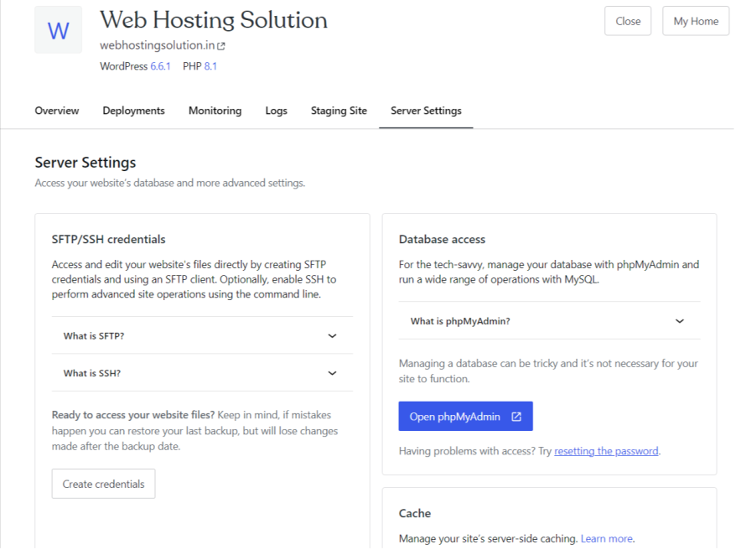The width and height of the screenshot is (741, 560).
Task: Go to the Monitoring tab
Action: point(215,110)
